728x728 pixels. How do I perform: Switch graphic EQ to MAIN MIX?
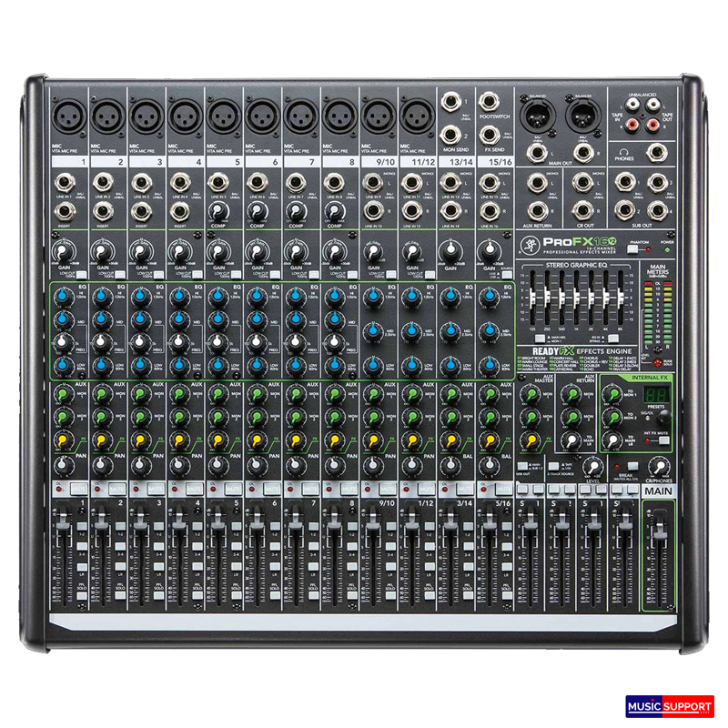click(539, 339)
